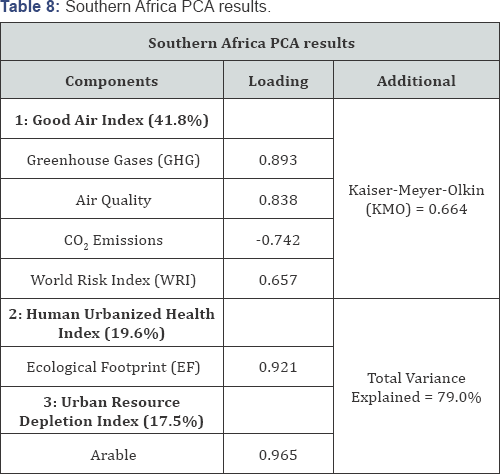The image size is (500, 474).
Task: Click the CO2 Emissions cell
Action: pyautogui.click(x=112, y=239)
